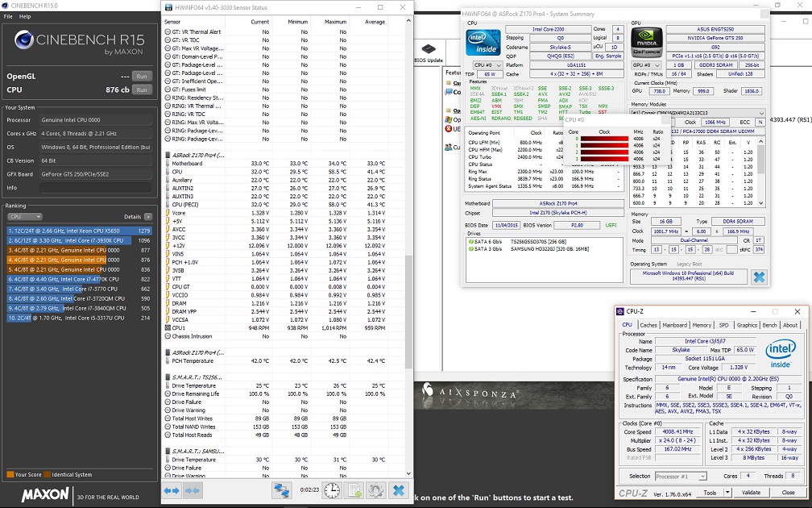Click the Maximum column header in HWiNFO
The width and height of the screenshot is (812, 508).
336,22
